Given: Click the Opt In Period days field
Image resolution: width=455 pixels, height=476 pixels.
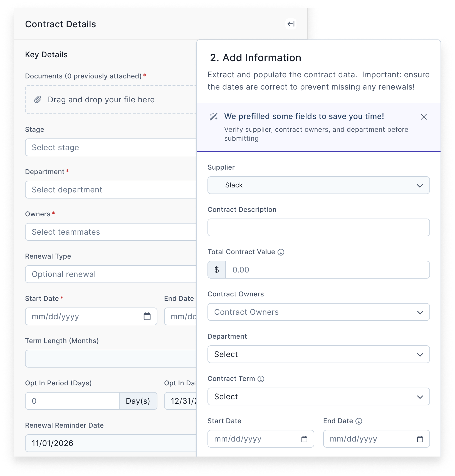Looking at the screenshot, I should coord(72,401).
